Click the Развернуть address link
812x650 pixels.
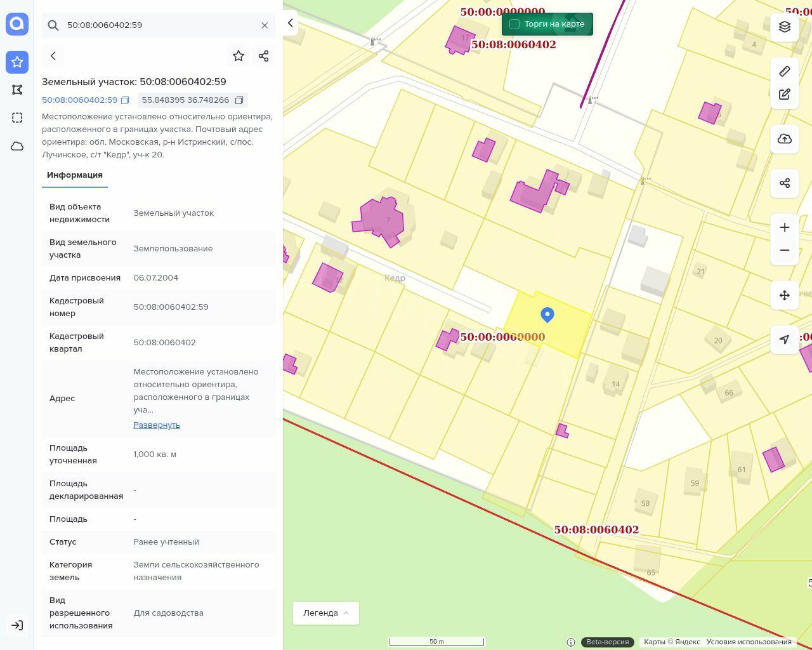157,425
